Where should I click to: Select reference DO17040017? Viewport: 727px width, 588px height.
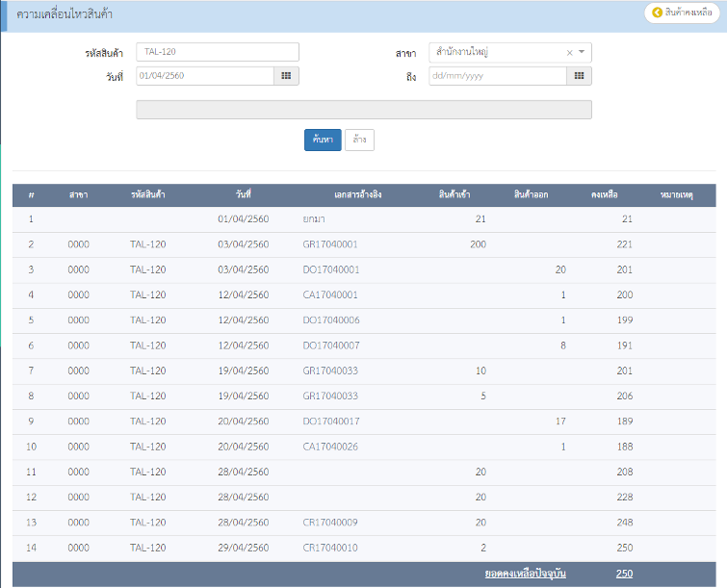331,422
